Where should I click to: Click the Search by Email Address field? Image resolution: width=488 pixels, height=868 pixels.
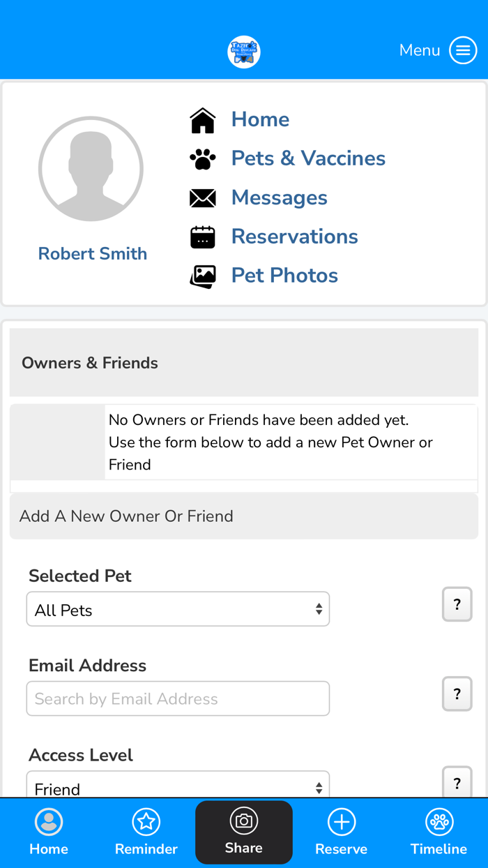(178, 698)
